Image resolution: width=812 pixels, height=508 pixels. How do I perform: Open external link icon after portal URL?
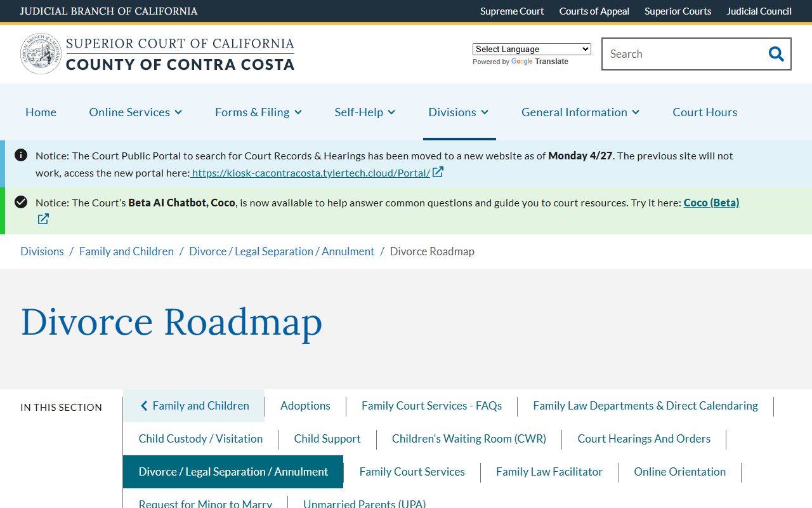pyautogui.click(x=438, y=172)
